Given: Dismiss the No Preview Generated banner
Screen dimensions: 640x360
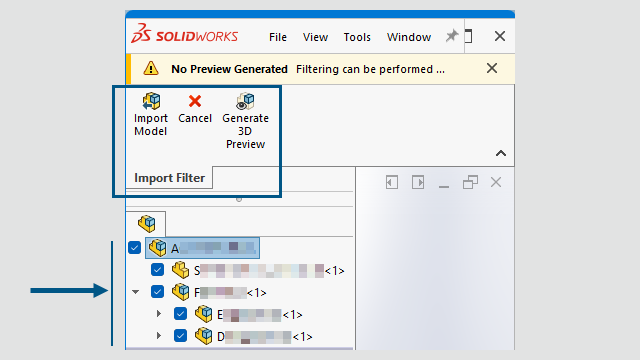Looking at the screenshot, I should [492, 68].
